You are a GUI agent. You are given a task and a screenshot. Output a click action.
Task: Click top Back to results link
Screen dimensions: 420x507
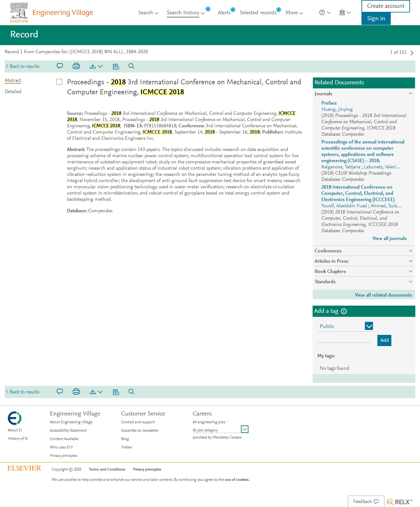pyautogui.click(x=22, y=66)
